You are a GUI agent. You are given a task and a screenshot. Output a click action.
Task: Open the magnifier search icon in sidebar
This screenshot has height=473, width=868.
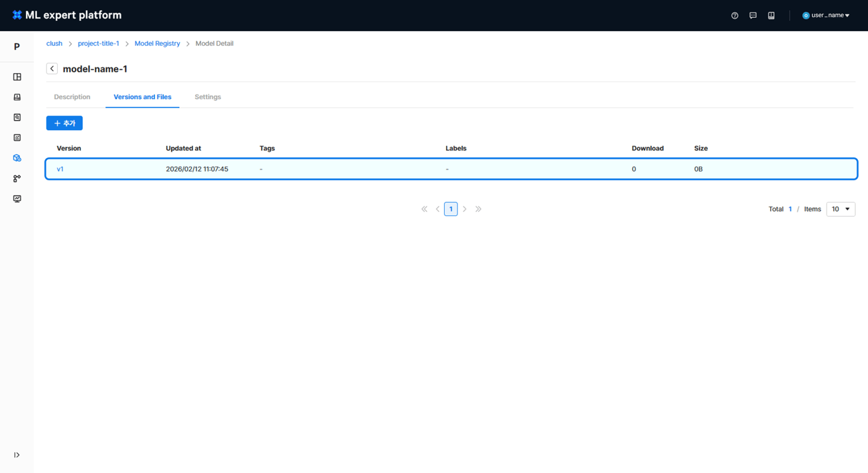(x=17, y=117)
